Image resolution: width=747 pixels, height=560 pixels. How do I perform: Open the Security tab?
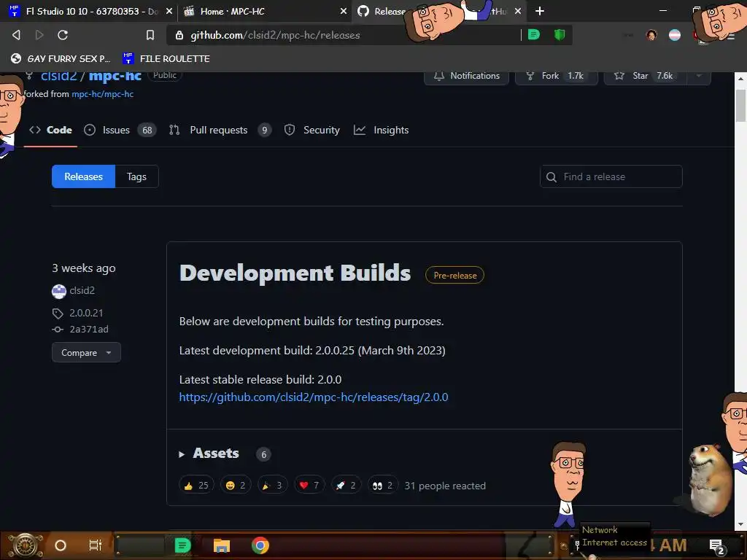click(x=312, y=130)
